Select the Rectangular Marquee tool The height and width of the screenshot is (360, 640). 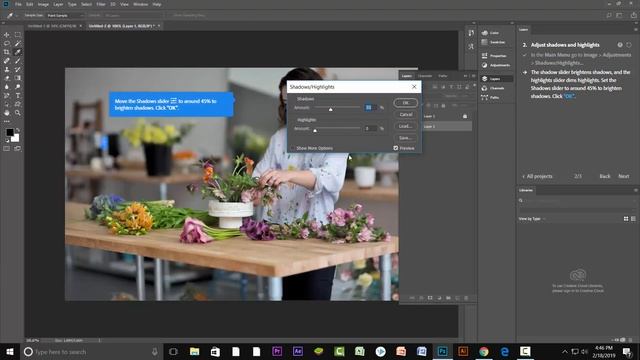pos(18,35)
